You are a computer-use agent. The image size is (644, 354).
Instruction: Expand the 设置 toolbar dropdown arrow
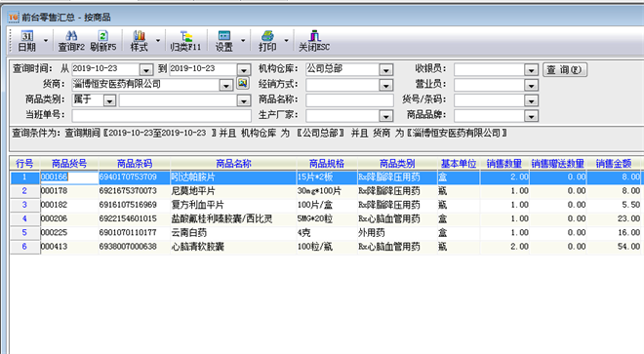[x=243, y=41]
